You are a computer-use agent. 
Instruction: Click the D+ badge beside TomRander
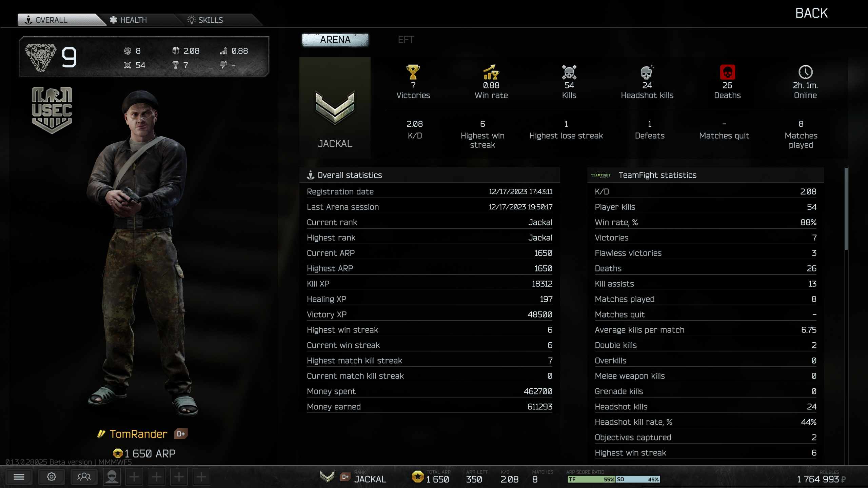(x=181, y=434)
